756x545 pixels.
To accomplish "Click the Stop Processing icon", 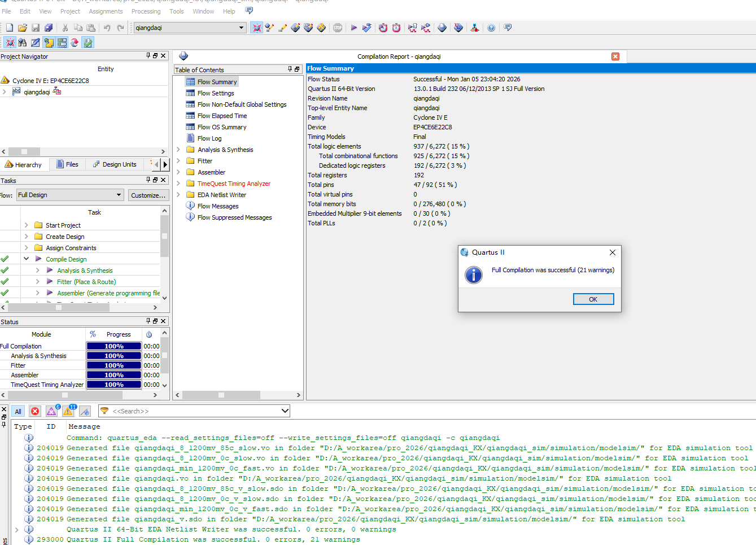I will (338, 28).
